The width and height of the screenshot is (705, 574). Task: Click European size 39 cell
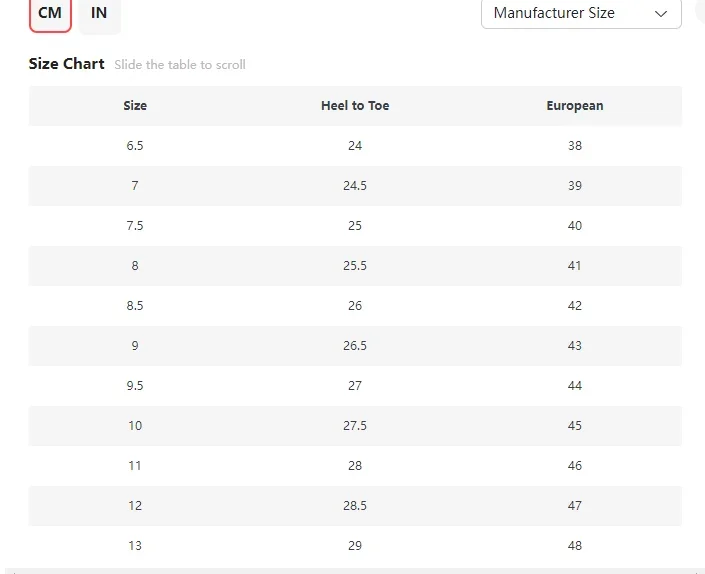point(575,185)
